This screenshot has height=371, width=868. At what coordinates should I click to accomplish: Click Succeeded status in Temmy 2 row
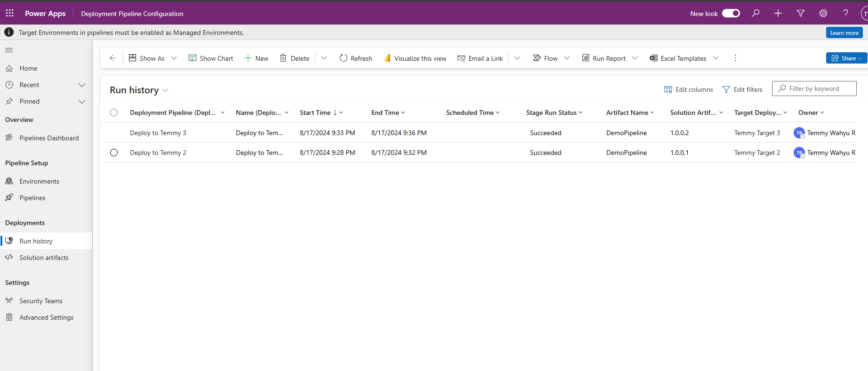click(x=546, y=153)
